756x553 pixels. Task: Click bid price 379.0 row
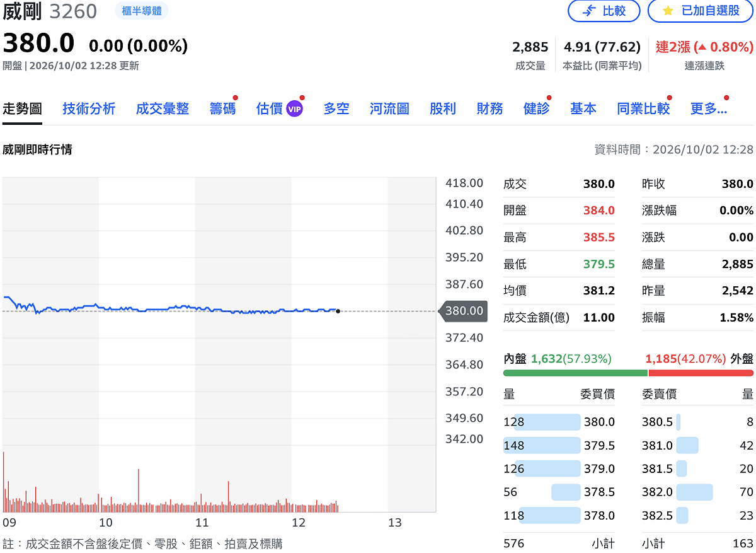click(x=559, y=469)
